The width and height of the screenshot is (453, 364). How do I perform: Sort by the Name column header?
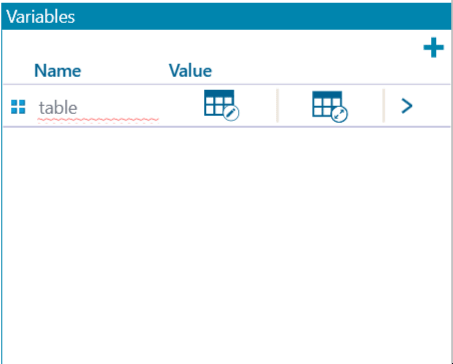coord(58,71)
